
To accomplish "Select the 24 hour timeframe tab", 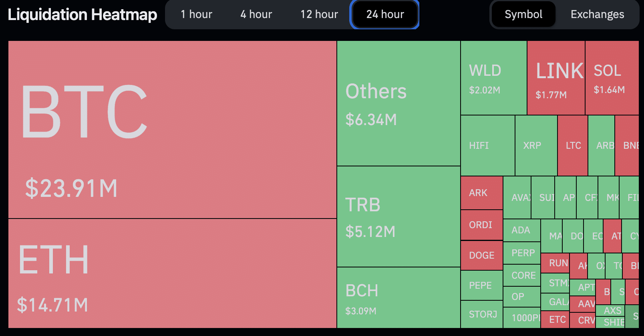I will [385, 14].
